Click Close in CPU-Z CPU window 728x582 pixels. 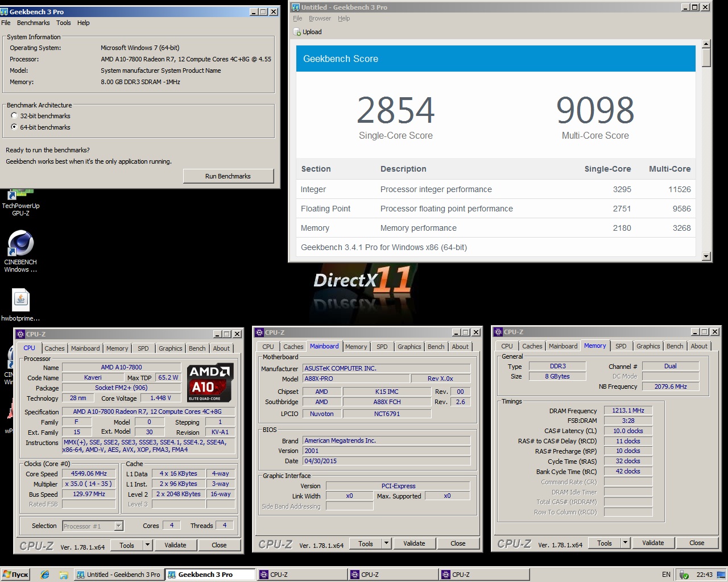pos(219,545)
